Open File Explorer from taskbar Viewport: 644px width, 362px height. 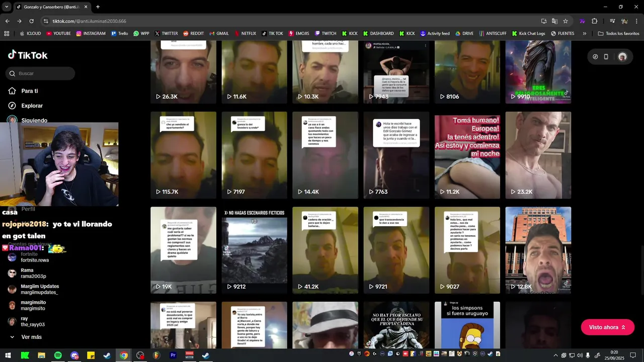click(41, 355)
